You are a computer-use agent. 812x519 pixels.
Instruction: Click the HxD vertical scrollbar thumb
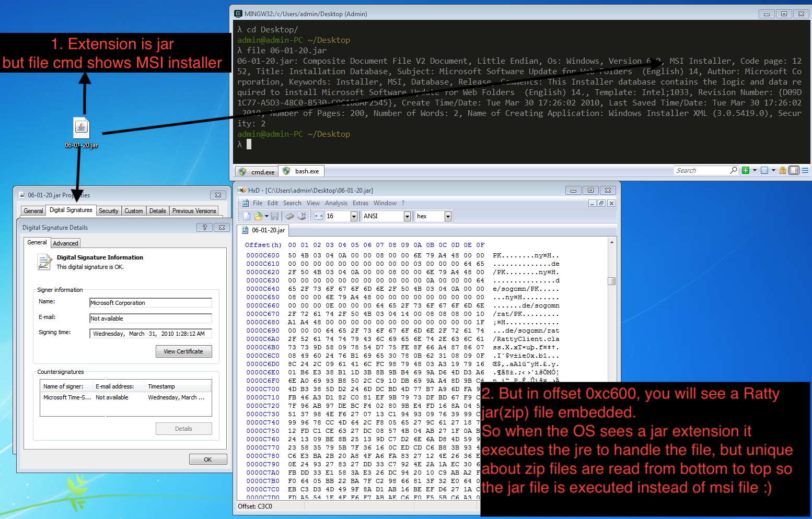pyautogui.click(x=612, y=281)
